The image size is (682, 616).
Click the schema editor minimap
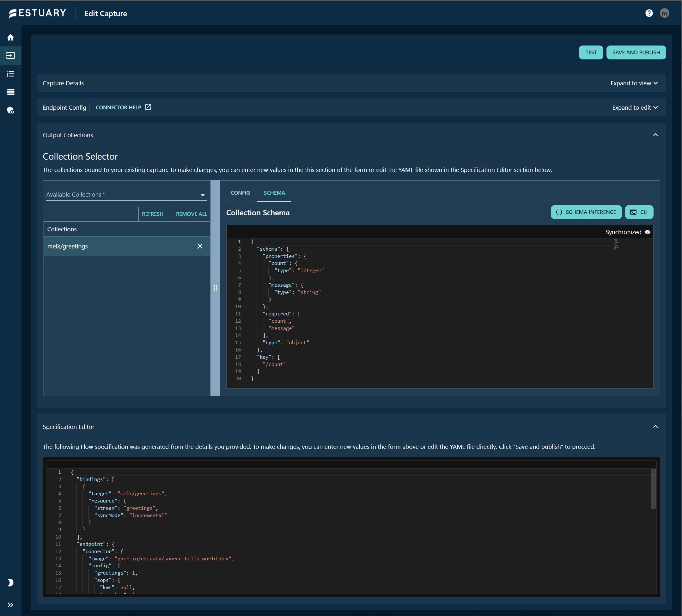click(617, 245)
